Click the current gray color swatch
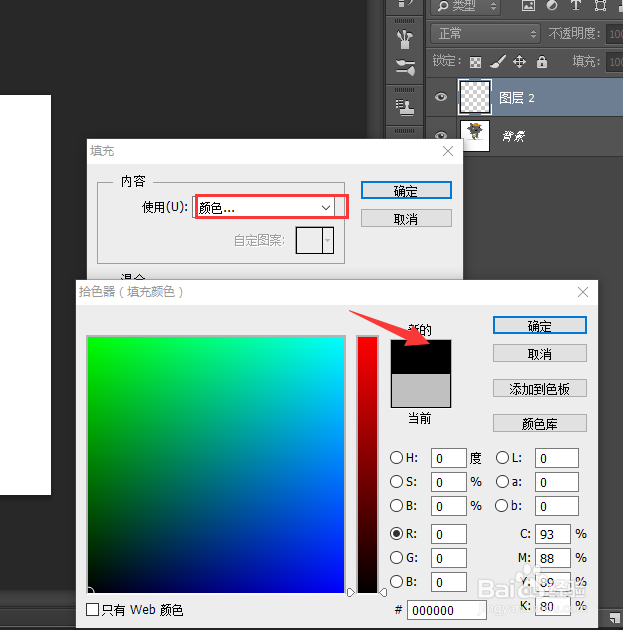The width and height of the screenshot is (623, 630). click(x=421, y=390)
